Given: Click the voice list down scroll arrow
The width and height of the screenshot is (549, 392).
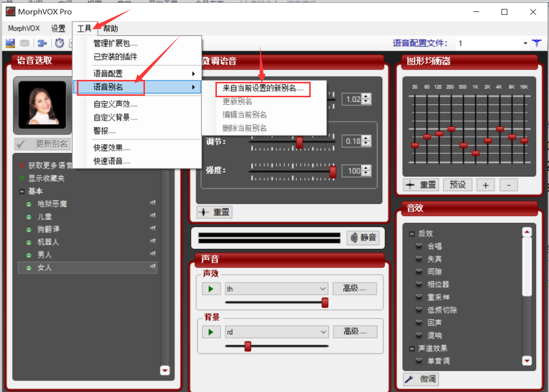Looking at the screenshot, I should click(x=165, y=370).
